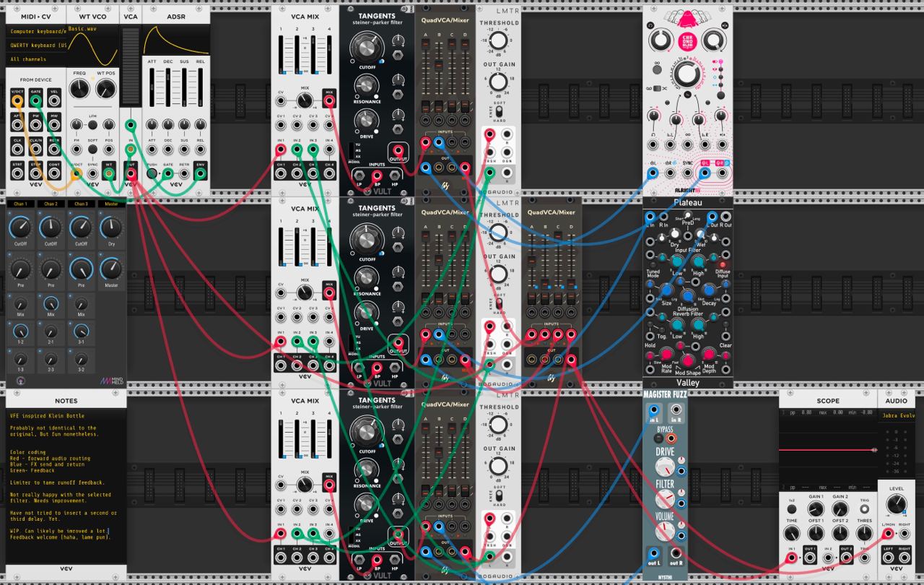
Task: Click the VOLUME knob on Magister Fuzz
Action: [x=665, y=531]
